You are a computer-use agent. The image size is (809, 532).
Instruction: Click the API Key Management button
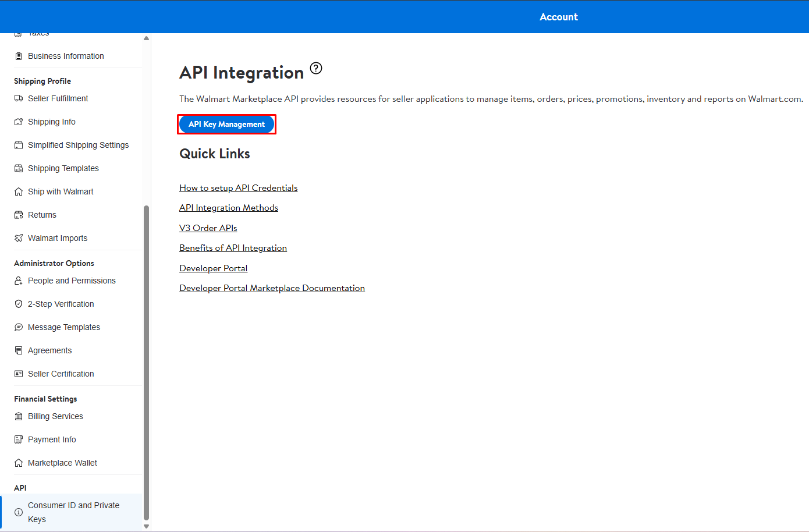[226, 124]
